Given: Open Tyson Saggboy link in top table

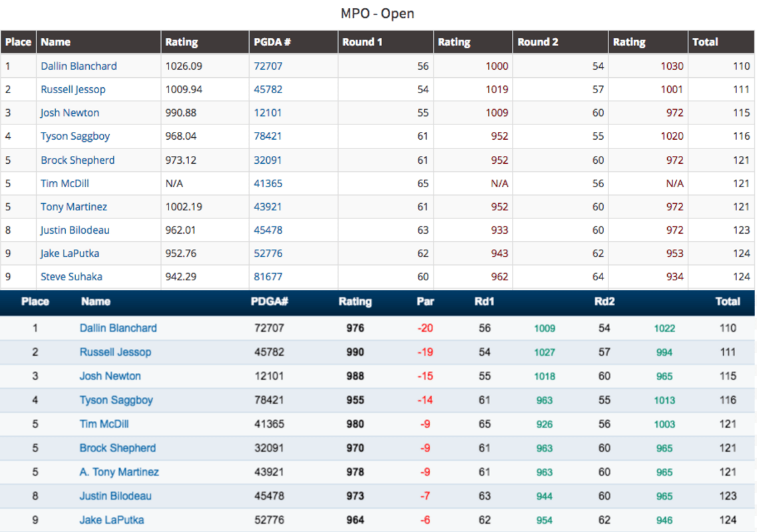Looking at the screenshot, I should click(75, 136).
